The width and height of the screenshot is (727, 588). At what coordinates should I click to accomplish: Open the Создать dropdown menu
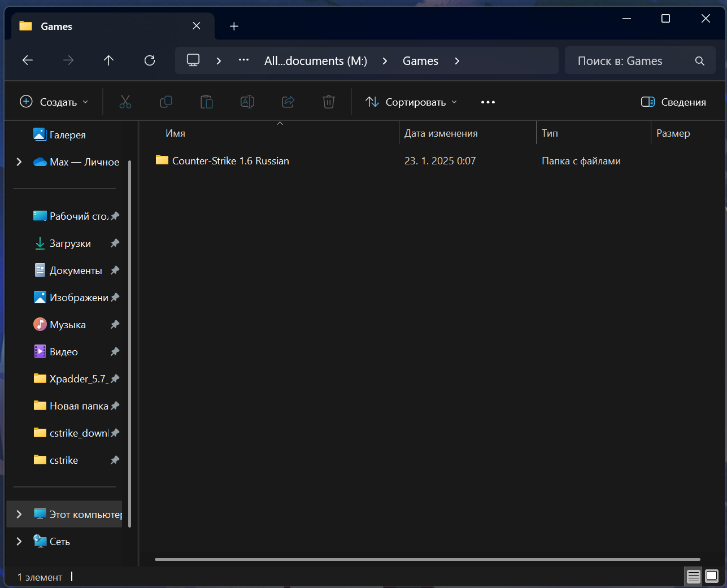click(x=54, y=102)
